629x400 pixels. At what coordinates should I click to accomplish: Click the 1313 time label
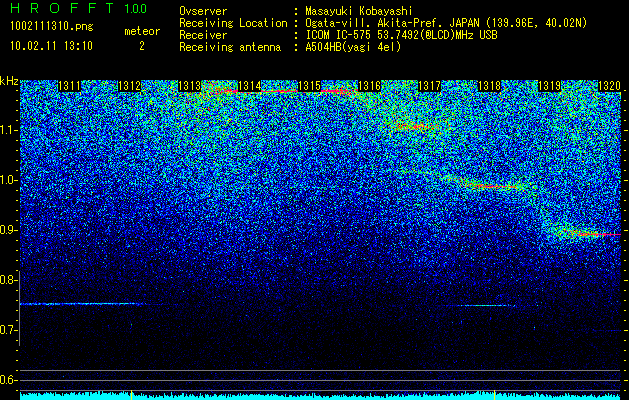tap(189, 86)
